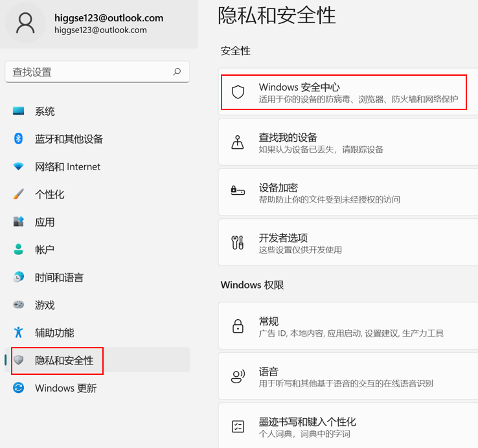Click the accessibility icon for 辅助功能

pyautogui.click(x=19, y=332)
